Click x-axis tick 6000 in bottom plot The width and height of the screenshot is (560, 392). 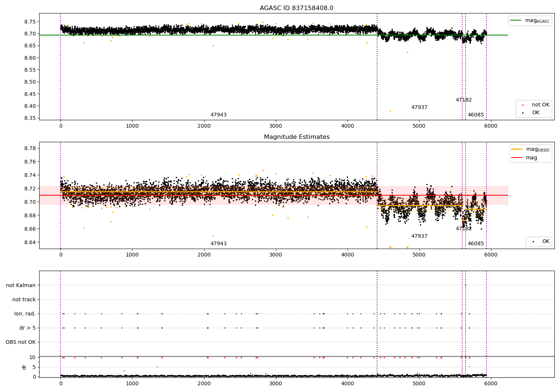(491, 383)
